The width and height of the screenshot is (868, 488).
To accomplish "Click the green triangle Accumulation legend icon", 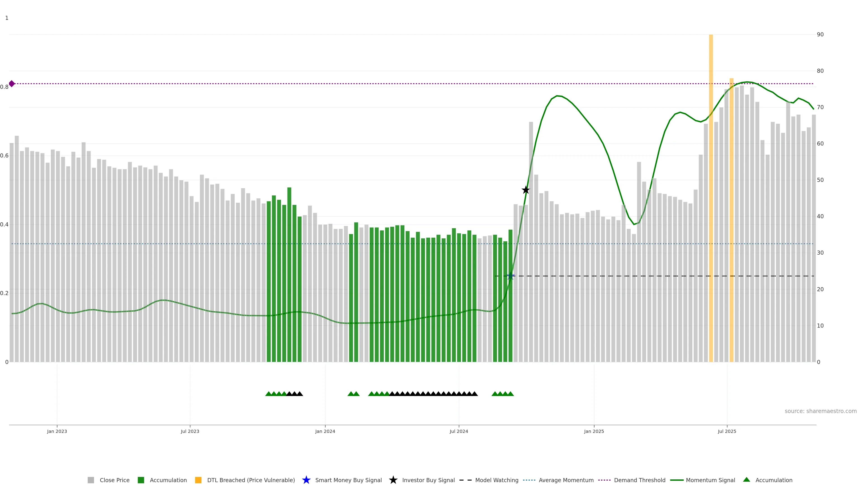I will pyautogui.click(x=746, y=480).
